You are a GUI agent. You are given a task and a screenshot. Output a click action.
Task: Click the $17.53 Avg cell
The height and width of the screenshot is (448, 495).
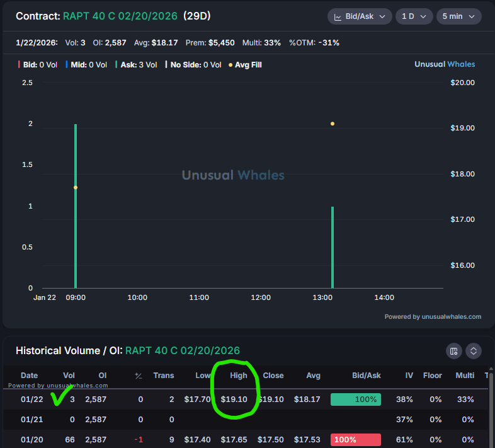pyautogui.click(x=307, y=440)
